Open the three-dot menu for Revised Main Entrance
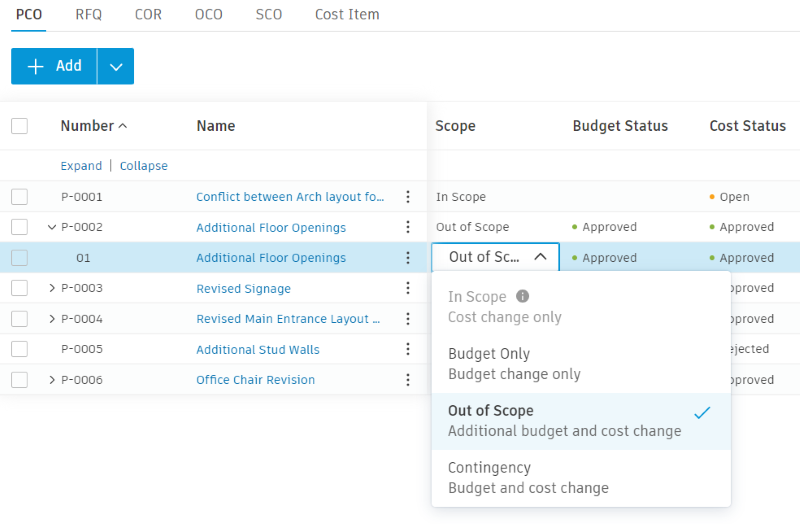This screenshot has width=800, height=524. (x=407, y=319)
